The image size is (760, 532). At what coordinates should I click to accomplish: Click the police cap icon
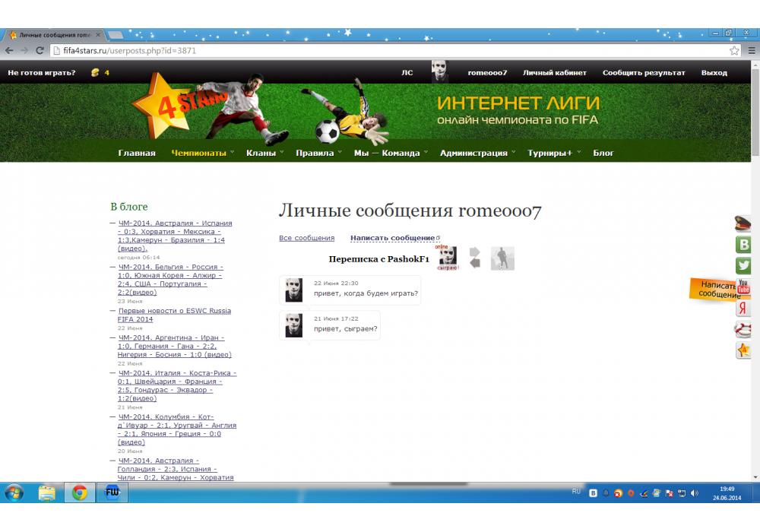[743, 223]
